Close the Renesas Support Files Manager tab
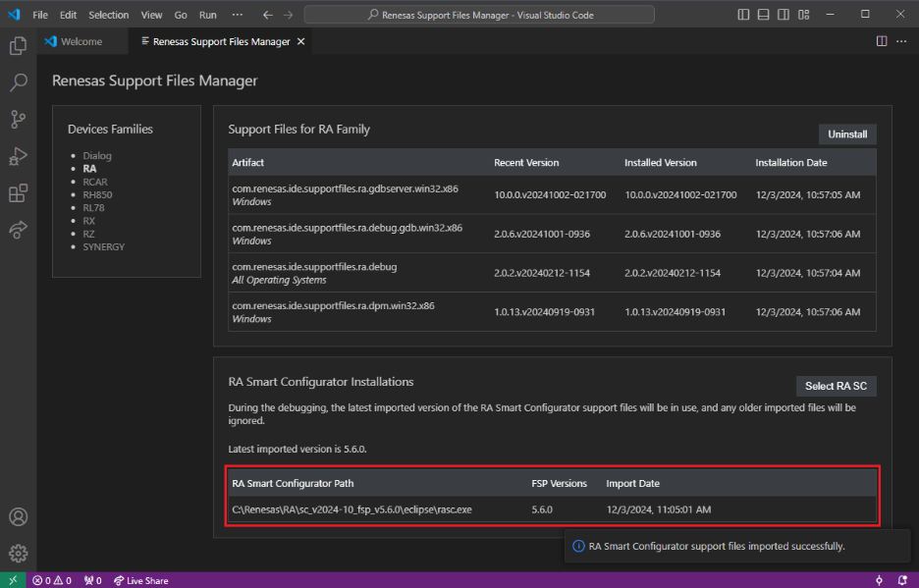This screenshot has width=919, height=588. (x=300, y=41)
